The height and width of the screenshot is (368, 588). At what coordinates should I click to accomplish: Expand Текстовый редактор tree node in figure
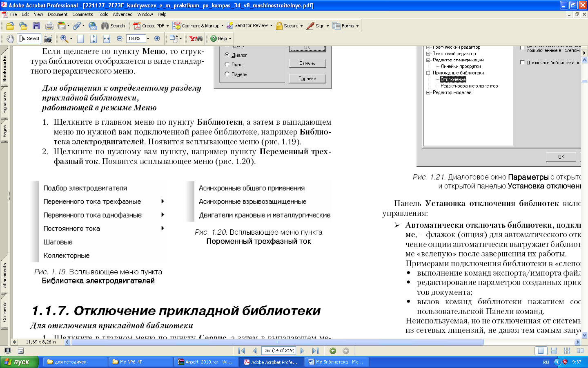click(x=428, y=54)
